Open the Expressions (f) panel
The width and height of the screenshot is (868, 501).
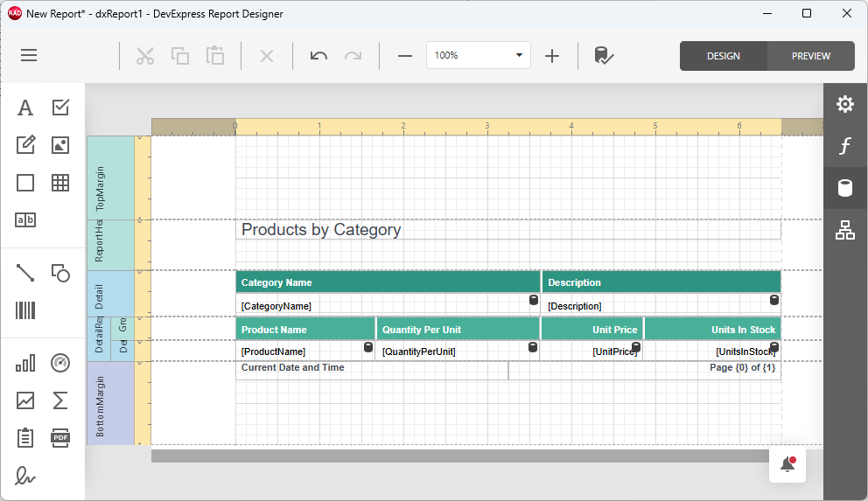pos(844,146)
